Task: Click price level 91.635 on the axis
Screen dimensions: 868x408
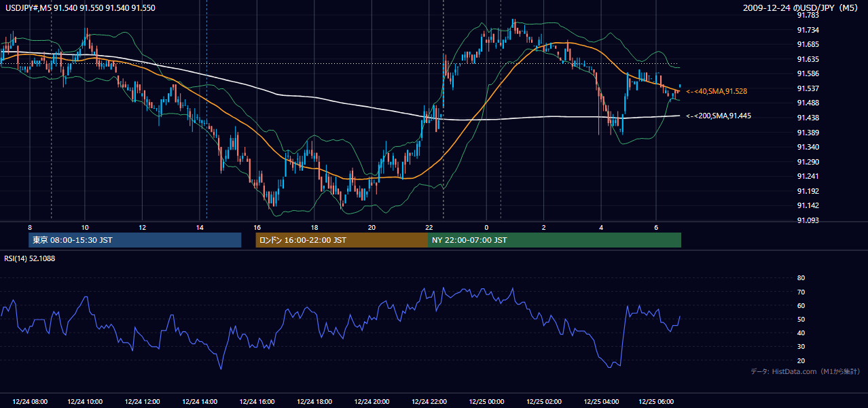Action: pyautogui.click(x=808, y=59)
